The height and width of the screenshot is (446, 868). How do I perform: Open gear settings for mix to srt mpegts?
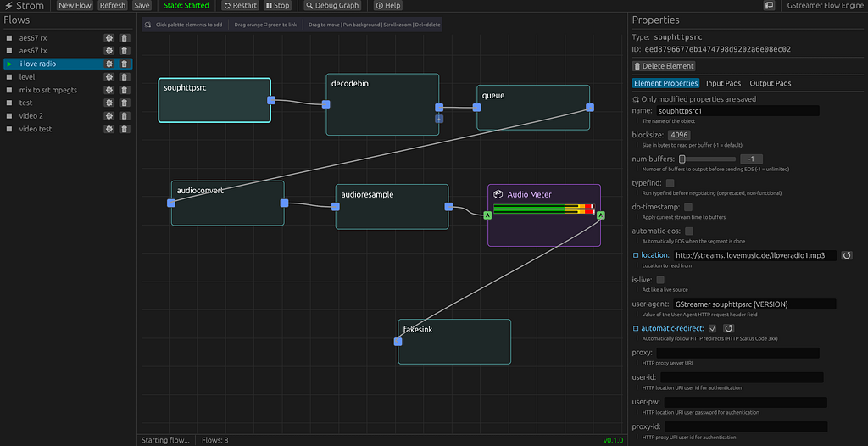pos(109,90)
